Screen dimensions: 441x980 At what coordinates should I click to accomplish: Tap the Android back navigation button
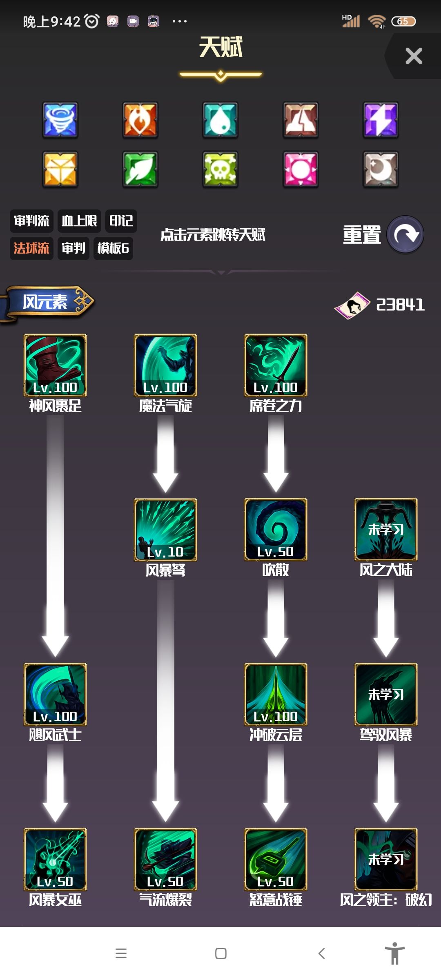coord(321,953)
